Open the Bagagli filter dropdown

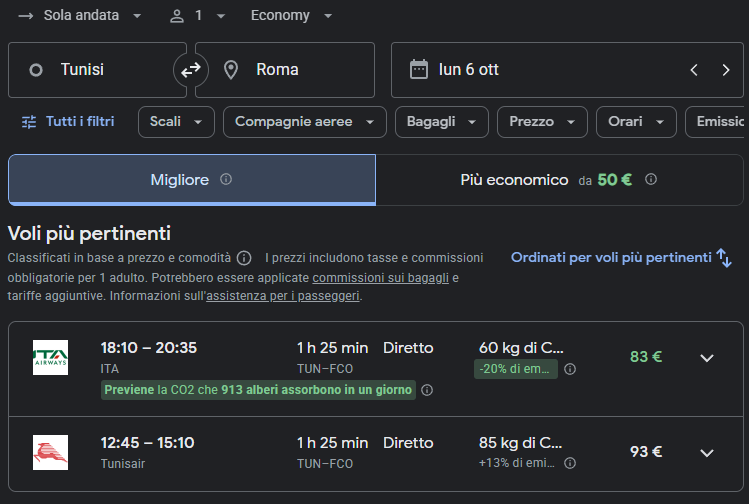[x=442, y=122]
